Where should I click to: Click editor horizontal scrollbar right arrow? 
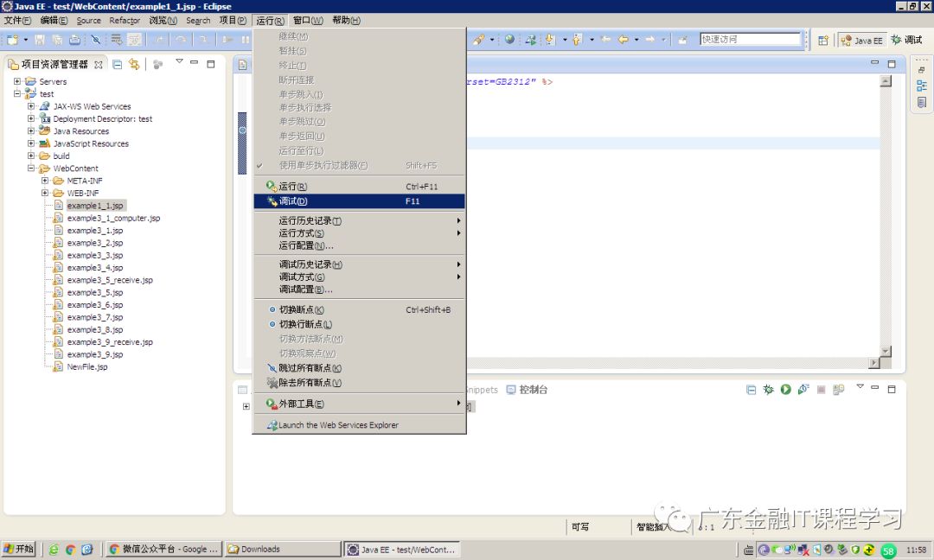point(874,362)
